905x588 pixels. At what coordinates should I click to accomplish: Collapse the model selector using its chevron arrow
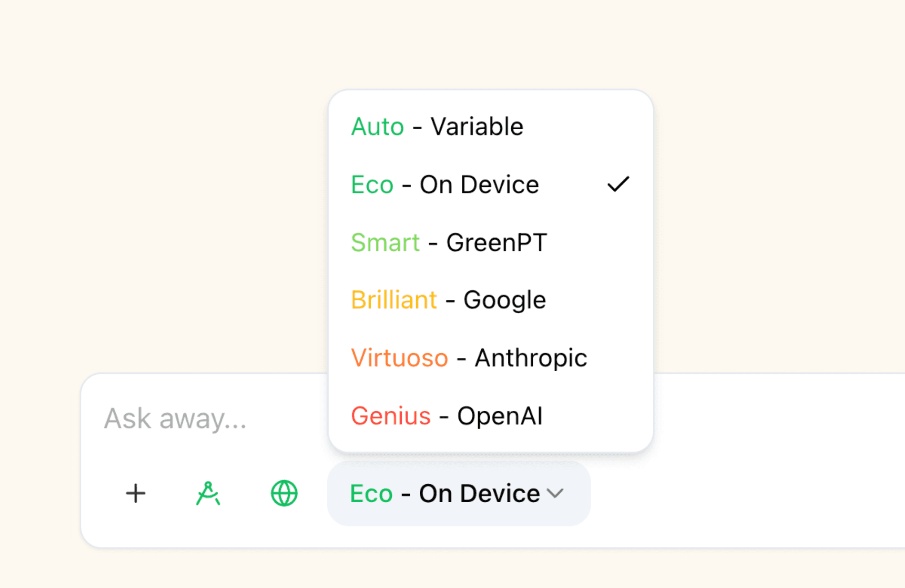click(x=555, y=494)
